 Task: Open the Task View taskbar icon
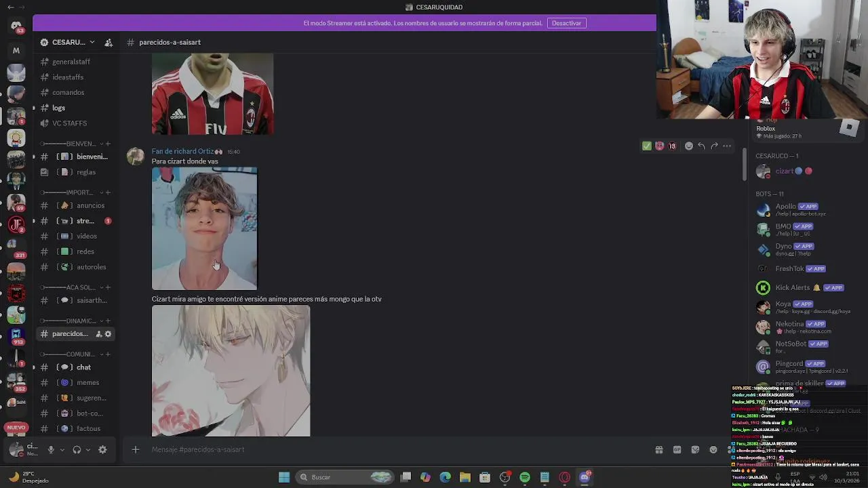(406, 477)
